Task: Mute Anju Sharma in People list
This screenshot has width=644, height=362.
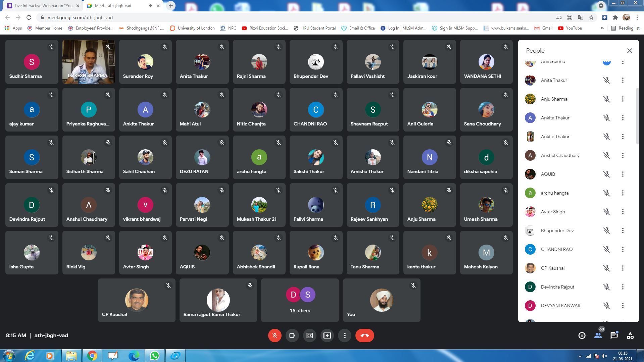Action: click(606, 99)
